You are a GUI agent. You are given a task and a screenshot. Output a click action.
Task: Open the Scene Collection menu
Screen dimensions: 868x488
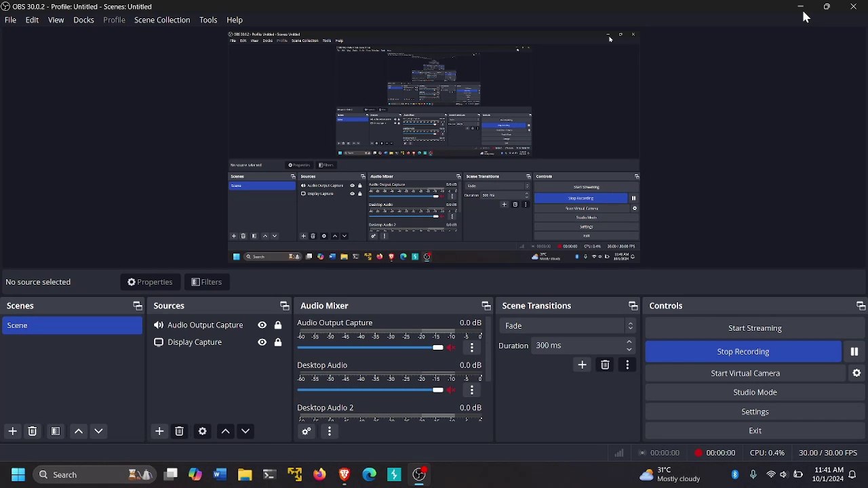pos(162,20)
